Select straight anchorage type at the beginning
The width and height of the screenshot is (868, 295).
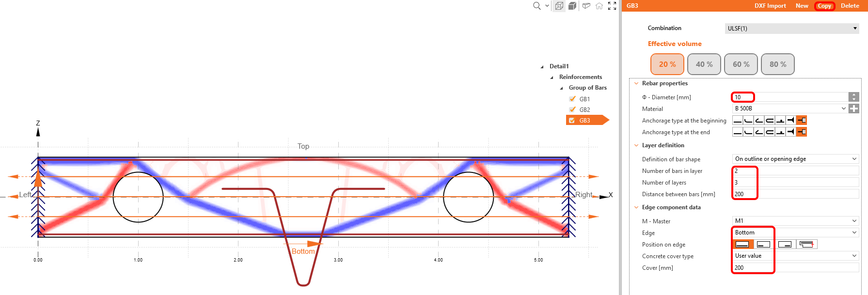pos(738,120)
